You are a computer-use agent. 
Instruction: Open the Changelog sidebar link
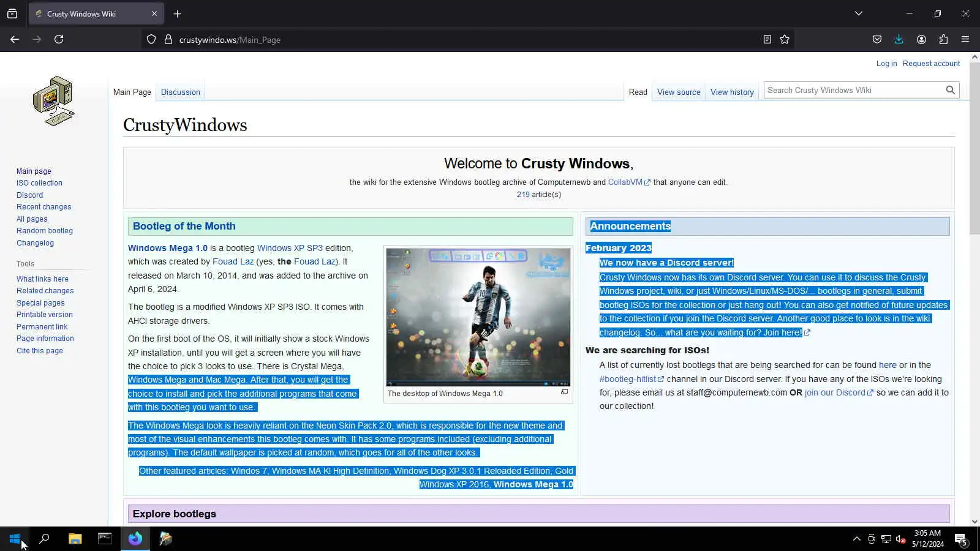[x=35, y=243]
